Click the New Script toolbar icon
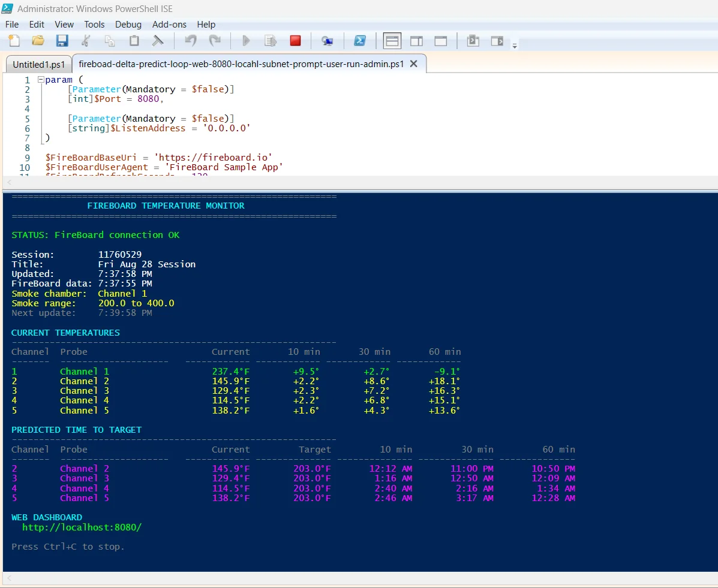718x588 pixels. [x=14, y=41]
